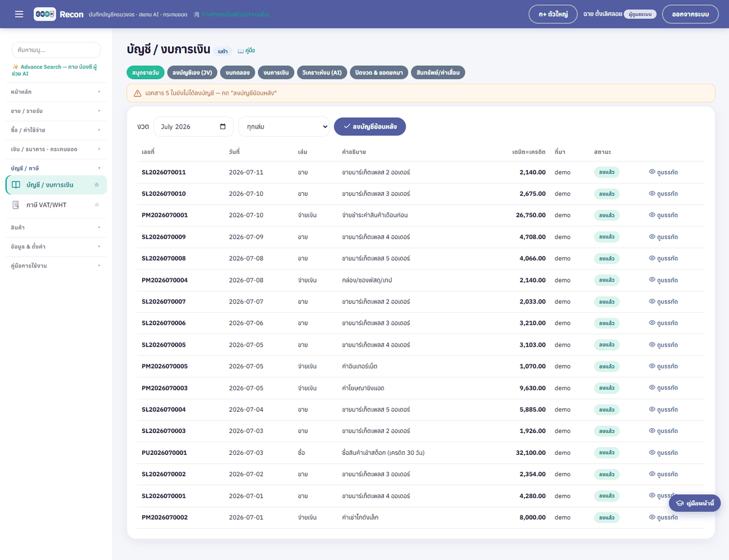Image resolution: width=729 pixels, height=560 pixels.
Task: Click the document icon of ภาษี VAT/WHT
Action: (16, 205)
